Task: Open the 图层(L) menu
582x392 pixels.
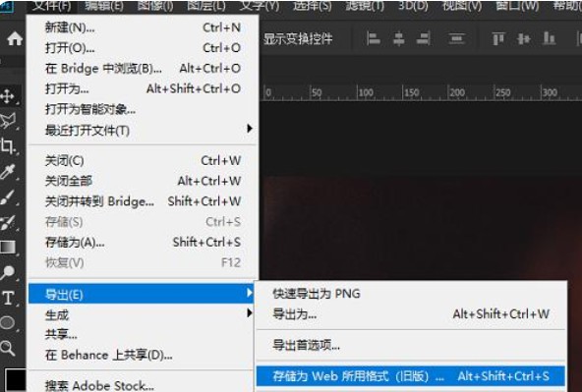Action: tap(206, 6)
